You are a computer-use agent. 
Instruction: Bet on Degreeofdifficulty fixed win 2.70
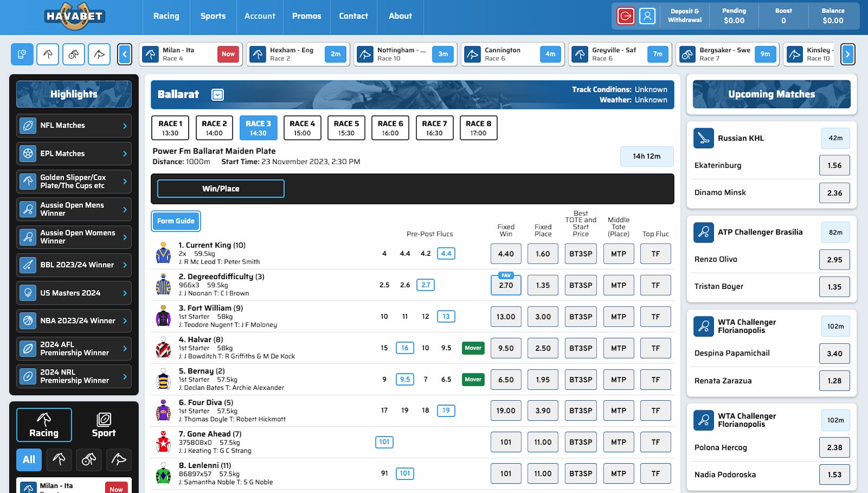(x=506, y=285)
